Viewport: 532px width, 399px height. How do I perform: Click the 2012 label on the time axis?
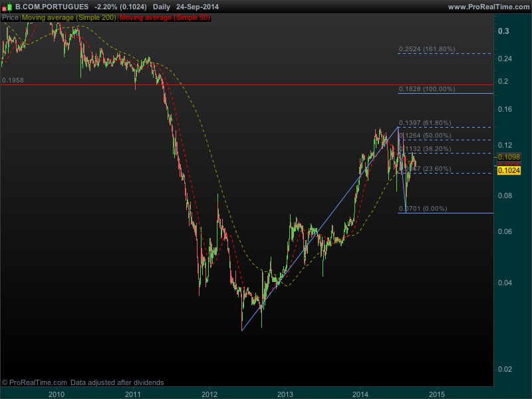pos(209,394)
